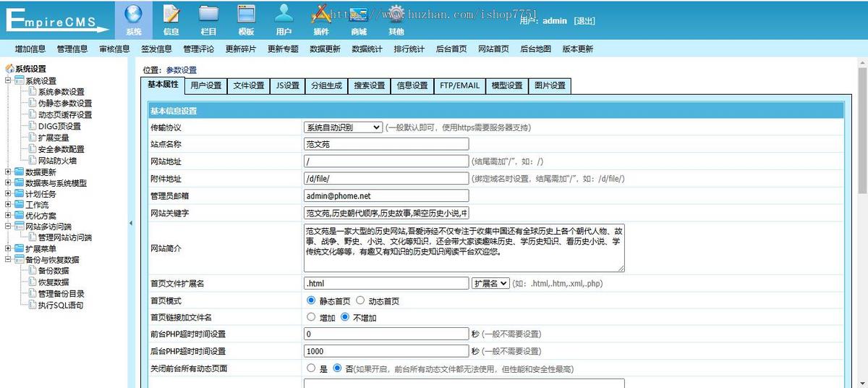Switch to the 基本属性 tab
This screenshot has height=388, width=868.
[x=163, y=85]
